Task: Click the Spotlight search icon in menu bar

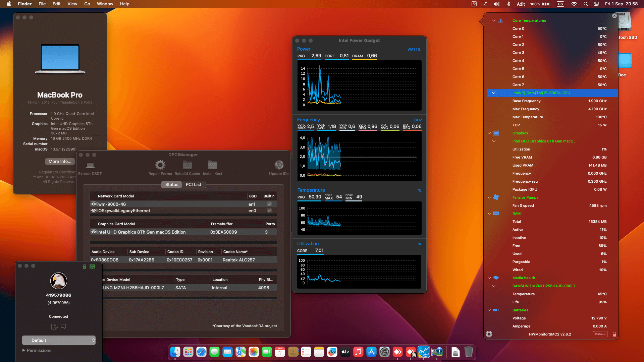Action: (x=585, y=4)
